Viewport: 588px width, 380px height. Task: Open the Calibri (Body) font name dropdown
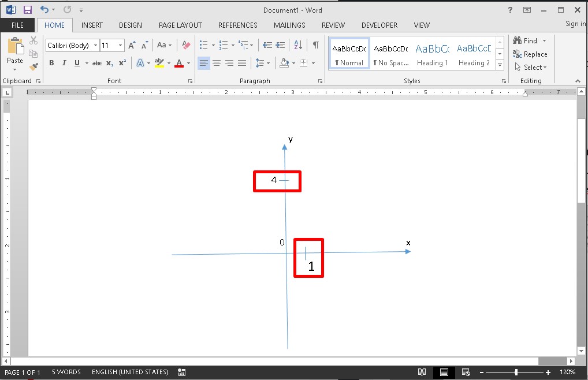pyautogui.click(x=72, y=45)
